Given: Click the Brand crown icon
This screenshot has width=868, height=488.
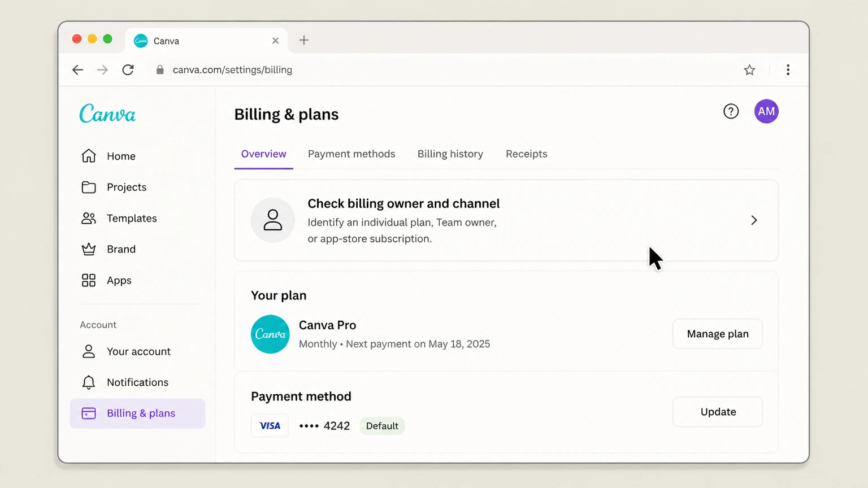Looking at the screenshot, I should 89,249.
